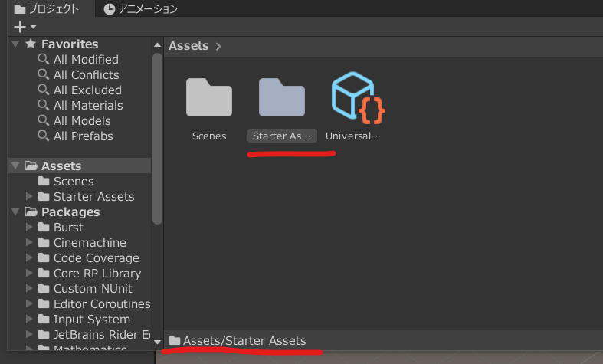Click the All Prefabs search icon

tap(44, 136)
